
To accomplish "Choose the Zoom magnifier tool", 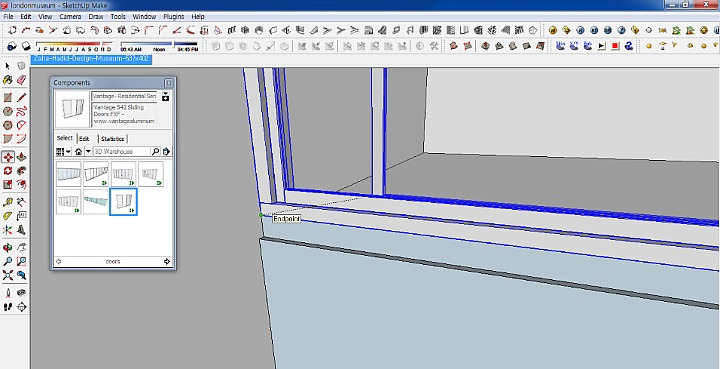I will 8,261.
